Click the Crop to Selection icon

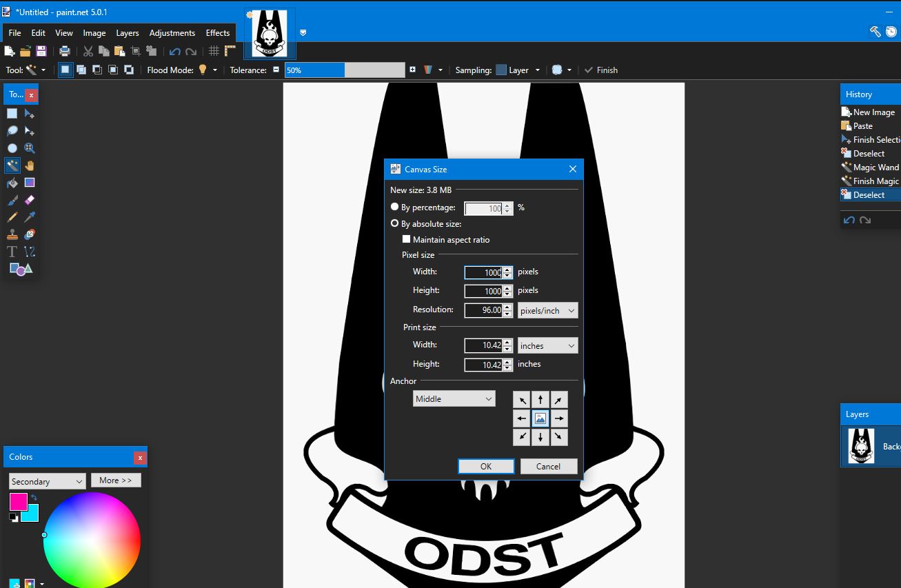[136, 51]
